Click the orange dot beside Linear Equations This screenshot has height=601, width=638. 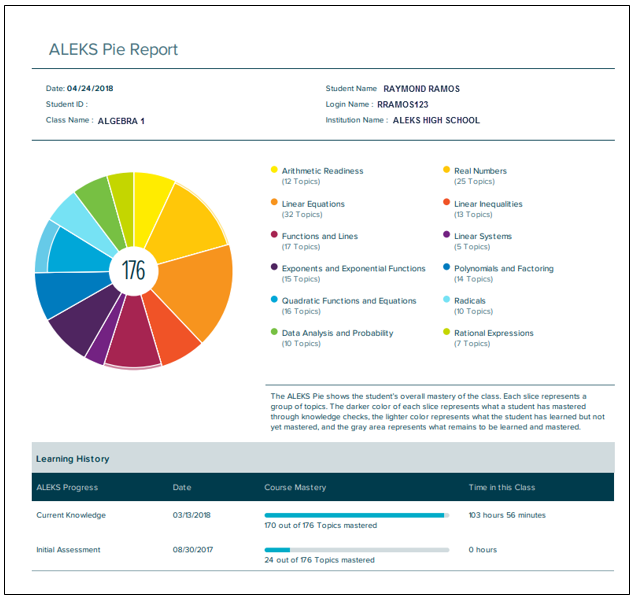click(x=274, y=204)
